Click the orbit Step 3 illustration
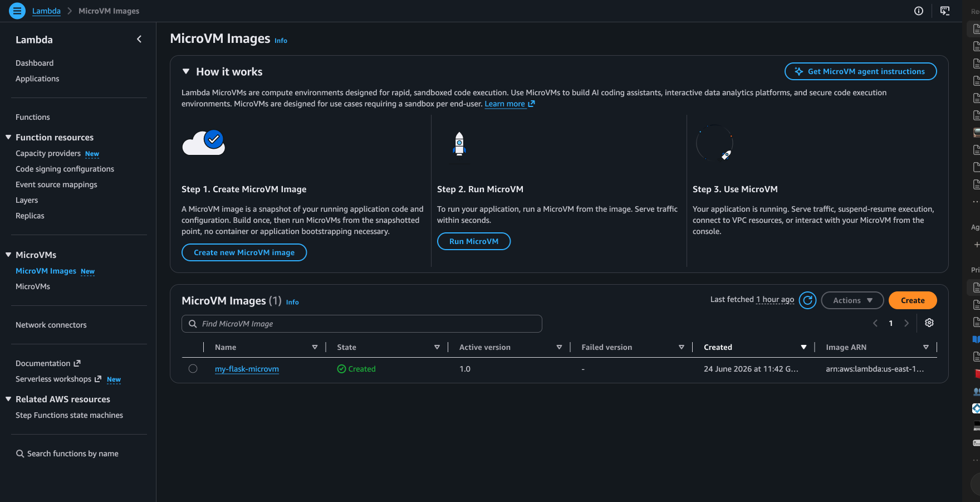Viewport: 980px width, 502px height. (714, 143)
